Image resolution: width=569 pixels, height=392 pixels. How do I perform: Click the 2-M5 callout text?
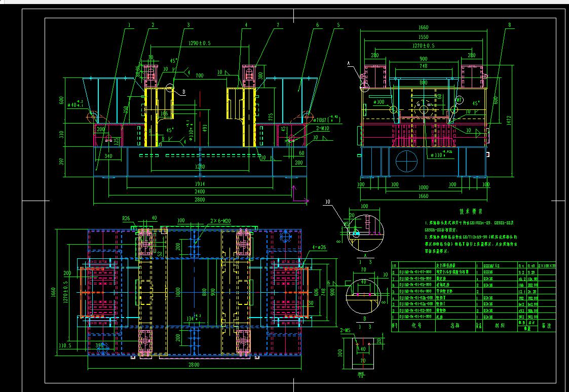345,330
